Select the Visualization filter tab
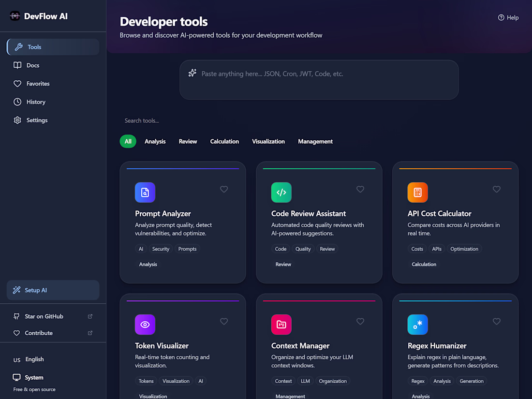This screenshot has width=532, height=399. pos(268,142)
